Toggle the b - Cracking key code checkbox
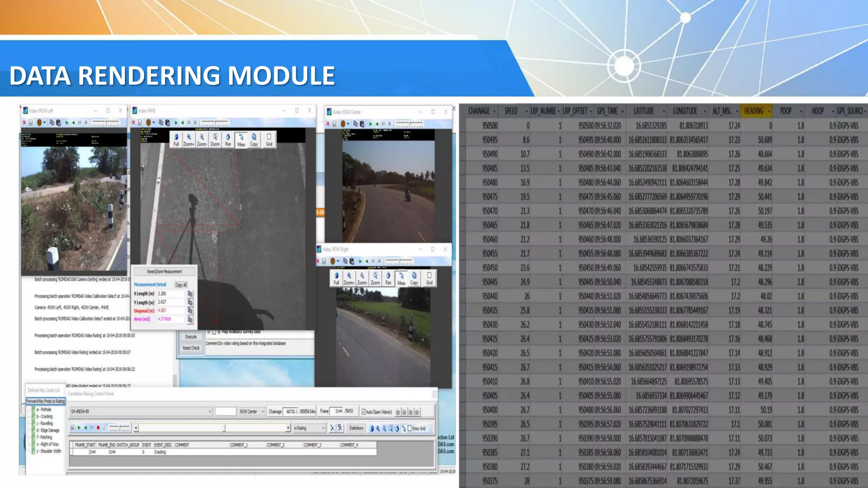Screen dimensions: 868x488 coord(33,416)
